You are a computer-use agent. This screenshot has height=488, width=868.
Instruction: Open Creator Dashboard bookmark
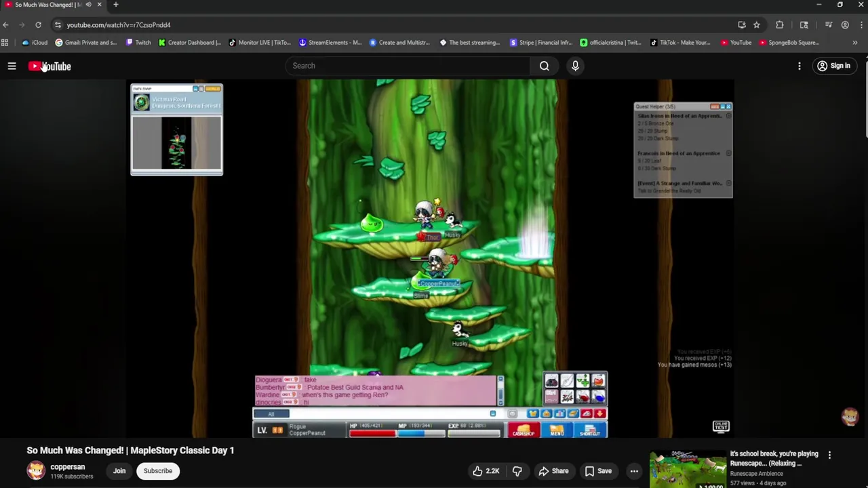(190, 43)
